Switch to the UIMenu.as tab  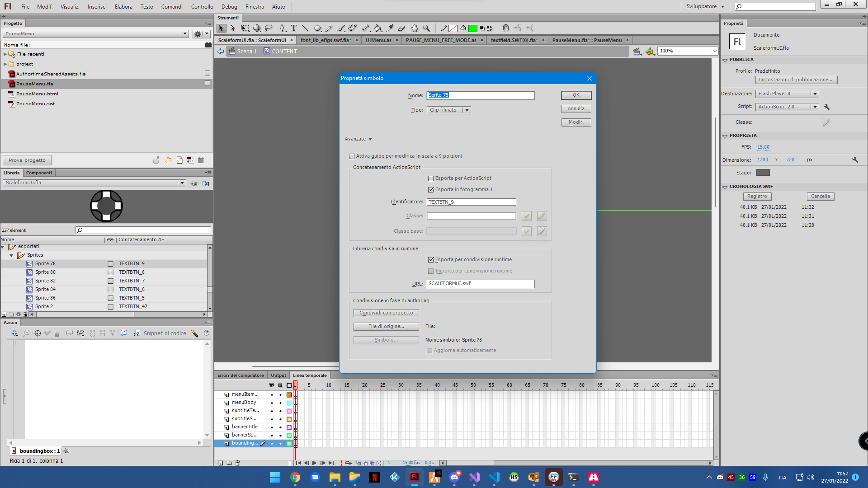(380, 40)
